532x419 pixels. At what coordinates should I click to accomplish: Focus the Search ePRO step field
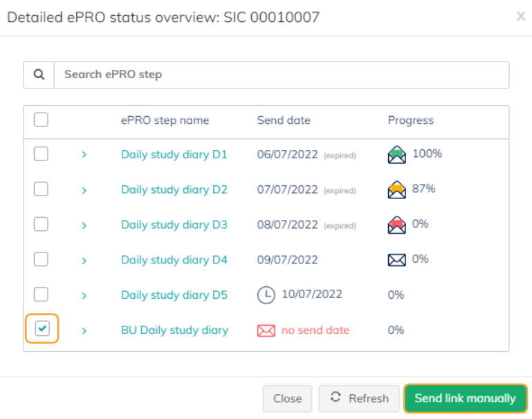click(281, 75)
